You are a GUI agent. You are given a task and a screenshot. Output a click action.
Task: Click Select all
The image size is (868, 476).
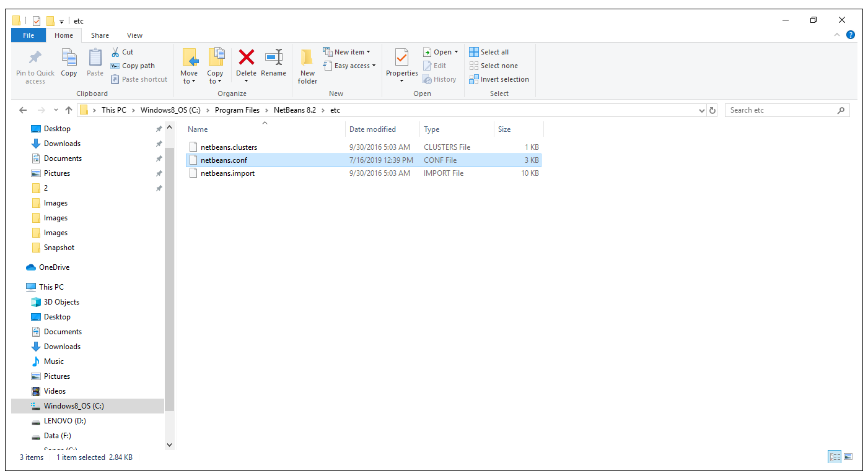click(x=489, y=52)
